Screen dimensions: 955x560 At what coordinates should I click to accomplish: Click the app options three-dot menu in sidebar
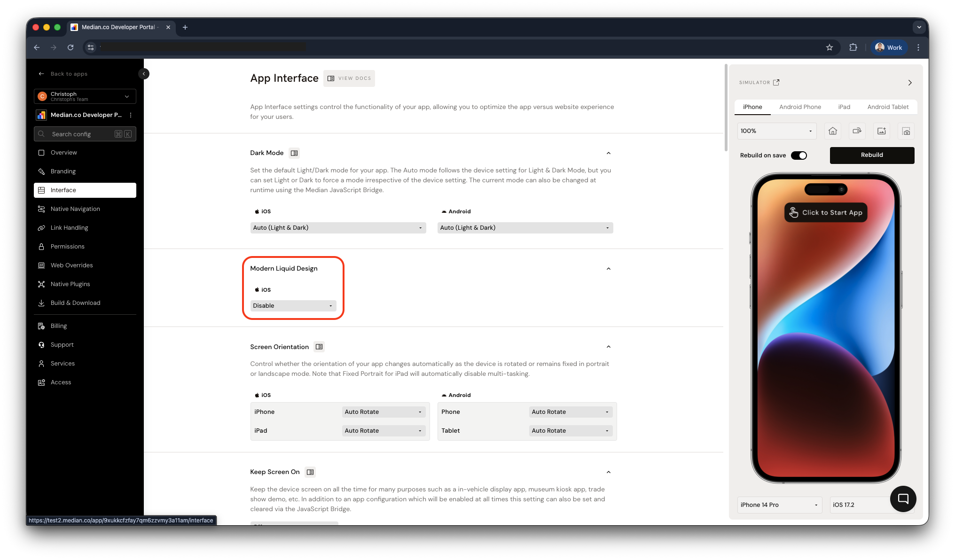[131, 115]
